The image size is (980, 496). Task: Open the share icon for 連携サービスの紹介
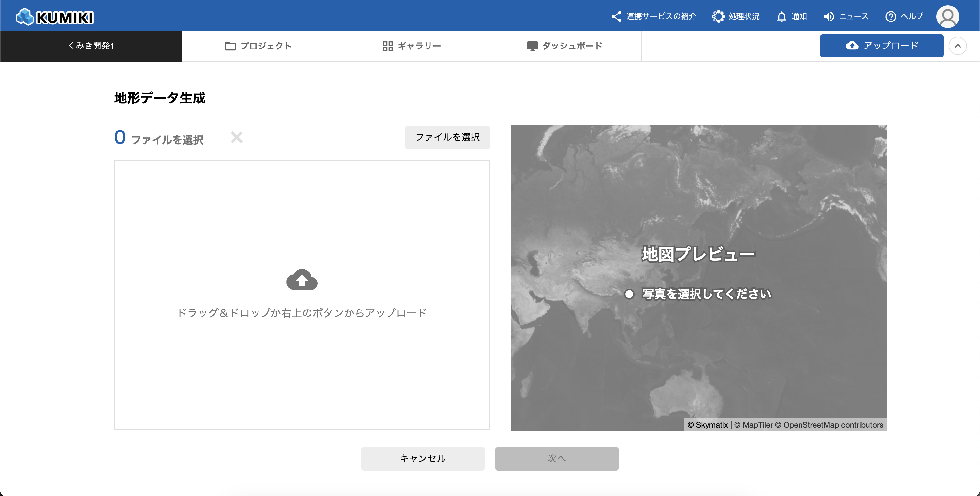[x=616, y=16]
